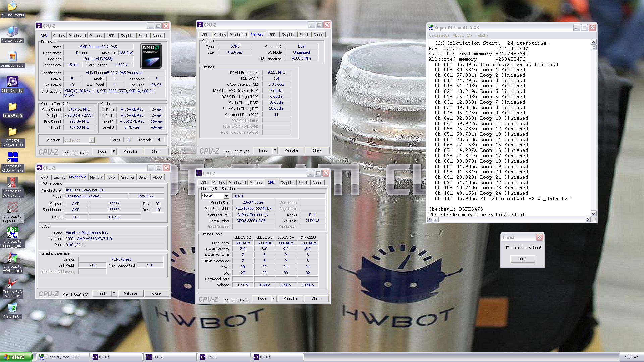The height and width of the screenshot is (362, 644).
Task: Switch to Super PI taskbar button
Action: [x=62, y=357]
